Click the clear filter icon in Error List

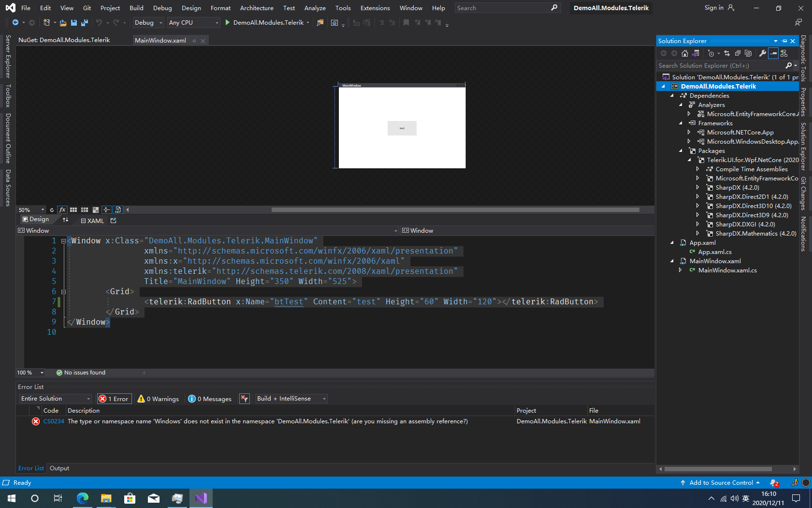click(245, 399)
